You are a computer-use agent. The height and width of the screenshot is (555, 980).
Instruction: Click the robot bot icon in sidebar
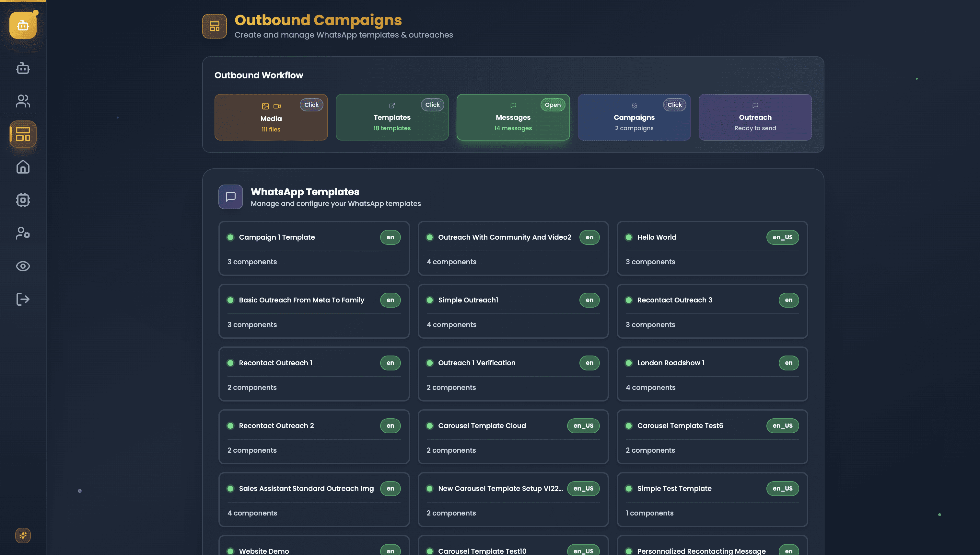coord(23,68)
